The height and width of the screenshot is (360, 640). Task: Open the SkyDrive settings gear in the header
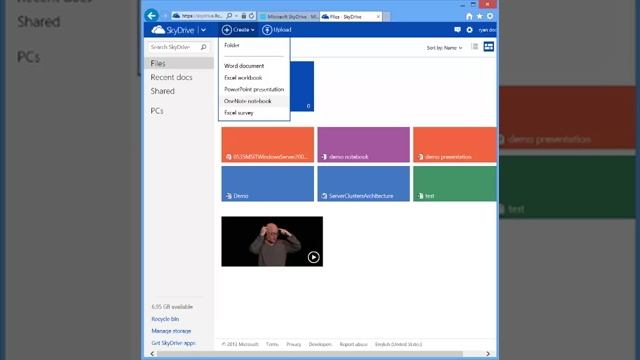(469, 30)
